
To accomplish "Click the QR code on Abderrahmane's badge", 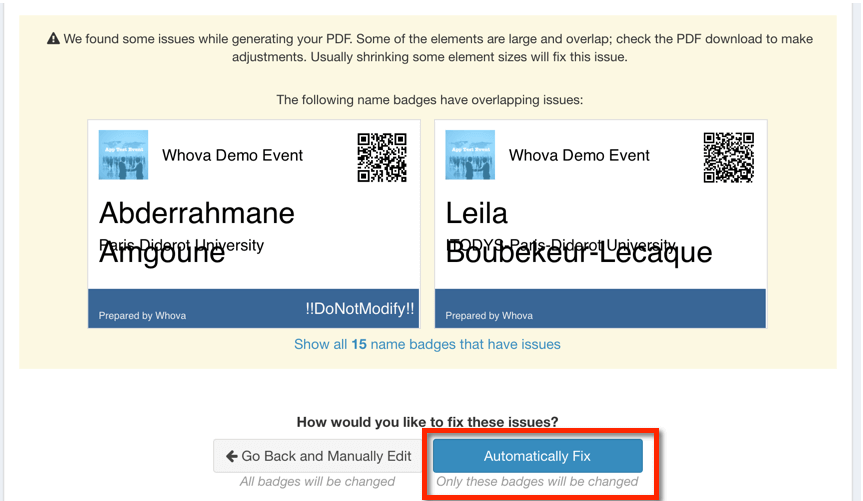I will click(382, 157).
